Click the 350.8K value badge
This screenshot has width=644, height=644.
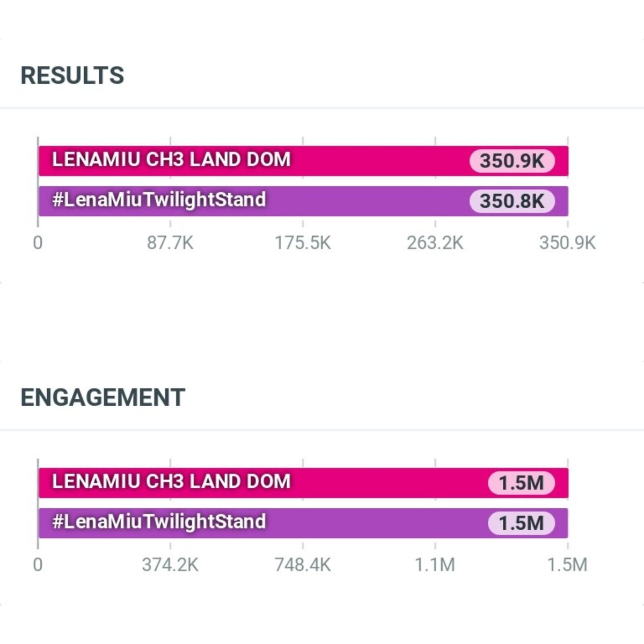(512, 201)
